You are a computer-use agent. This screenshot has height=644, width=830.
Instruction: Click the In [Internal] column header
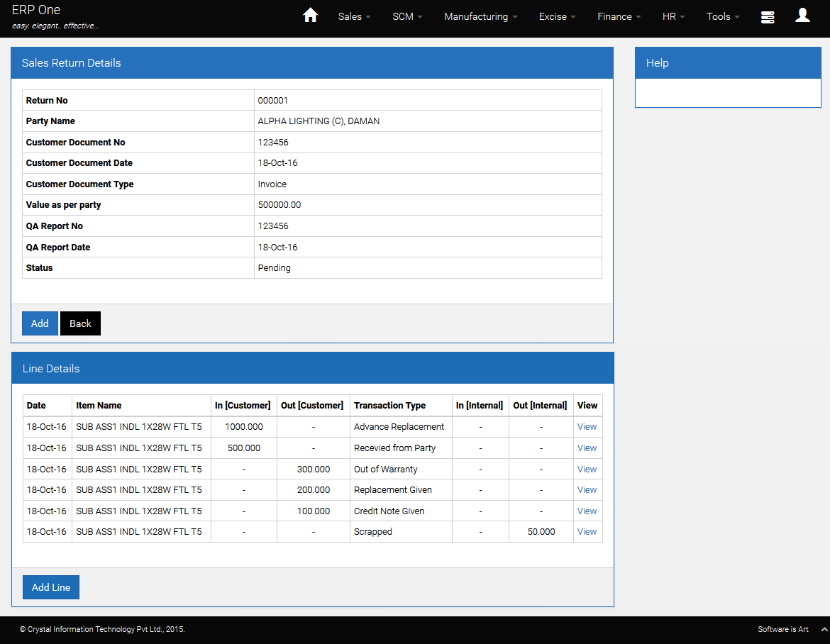pos(480,406)
